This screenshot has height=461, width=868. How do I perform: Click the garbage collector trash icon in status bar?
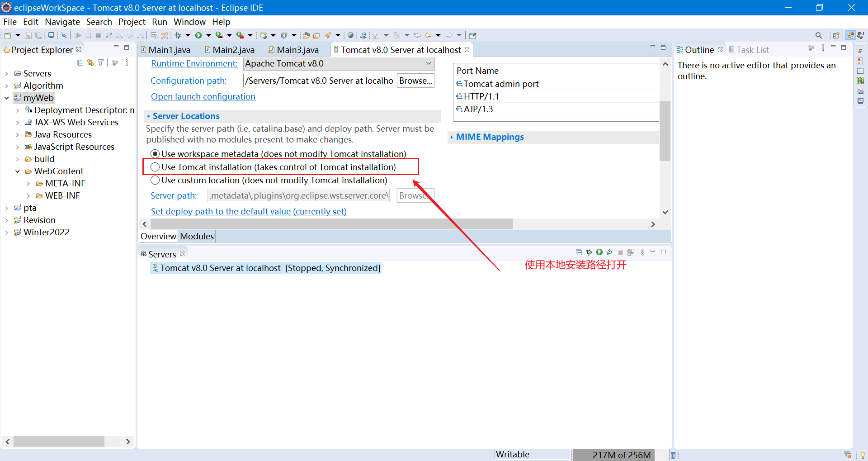point(673,455)
